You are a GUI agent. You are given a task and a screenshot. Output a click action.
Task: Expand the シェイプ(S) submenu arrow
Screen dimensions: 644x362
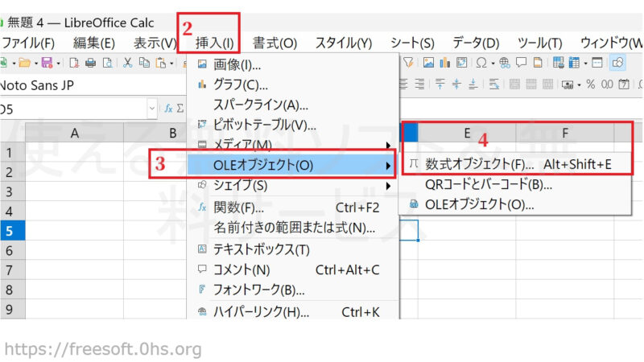(388, 186)
